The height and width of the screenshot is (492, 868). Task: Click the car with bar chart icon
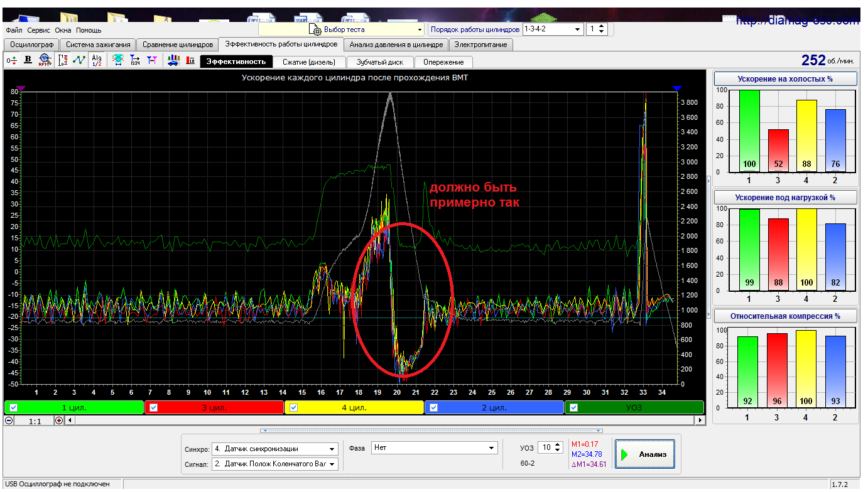coord(173,60)
